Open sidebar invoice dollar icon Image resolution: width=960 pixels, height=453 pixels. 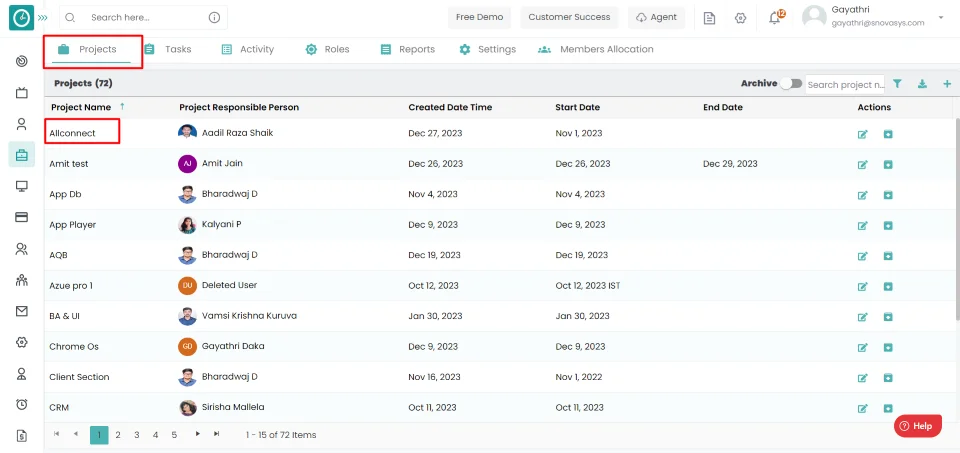click(x=21, y=436)
